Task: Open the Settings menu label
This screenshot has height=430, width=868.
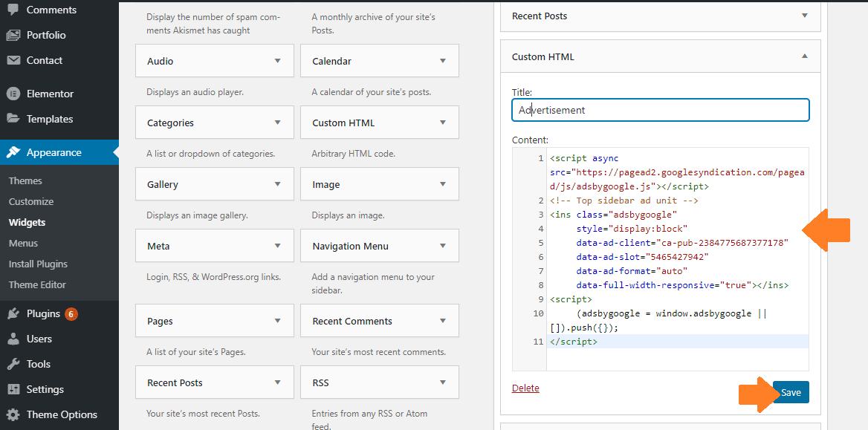Action: point(45,389)
